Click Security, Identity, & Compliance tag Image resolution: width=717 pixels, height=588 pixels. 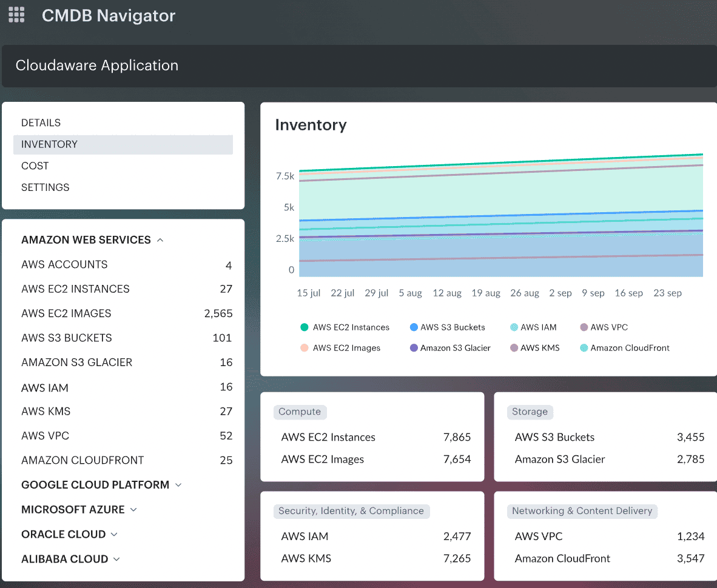pos(351,511)
